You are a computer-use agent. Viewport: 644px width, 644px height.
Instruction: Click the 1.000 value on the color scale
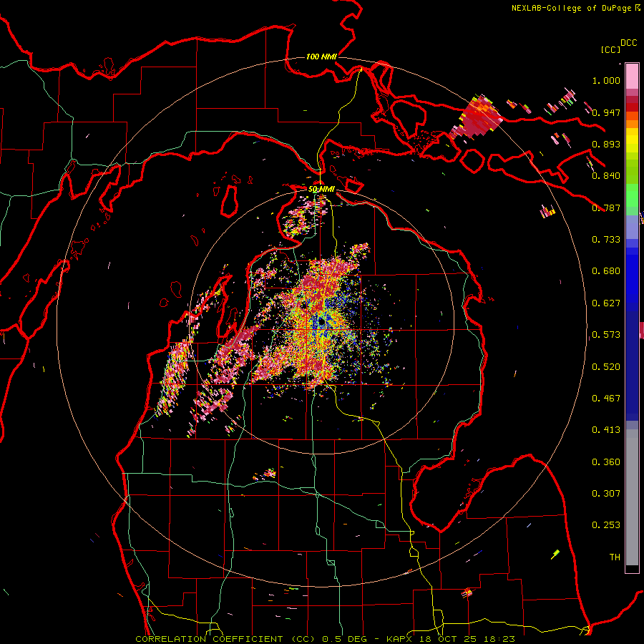coord(606,80)
